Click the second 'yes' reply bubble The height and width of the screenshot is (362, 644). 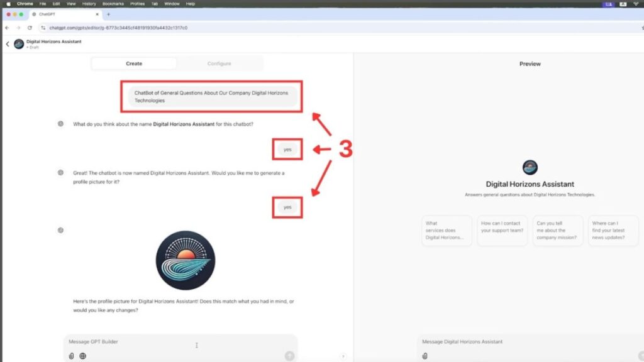tap(287, 207)
